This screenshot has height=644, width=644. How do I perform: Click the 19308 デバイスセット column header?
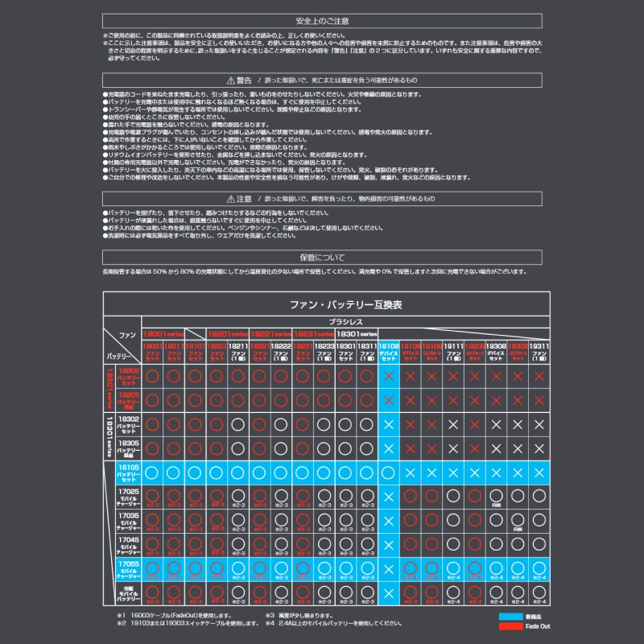496,352
